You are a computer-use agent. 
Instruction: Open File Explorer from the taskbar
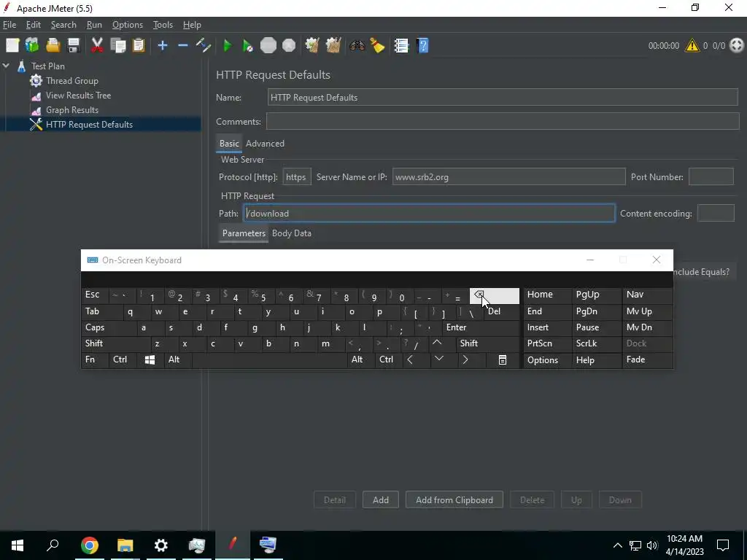coord(125,545)
